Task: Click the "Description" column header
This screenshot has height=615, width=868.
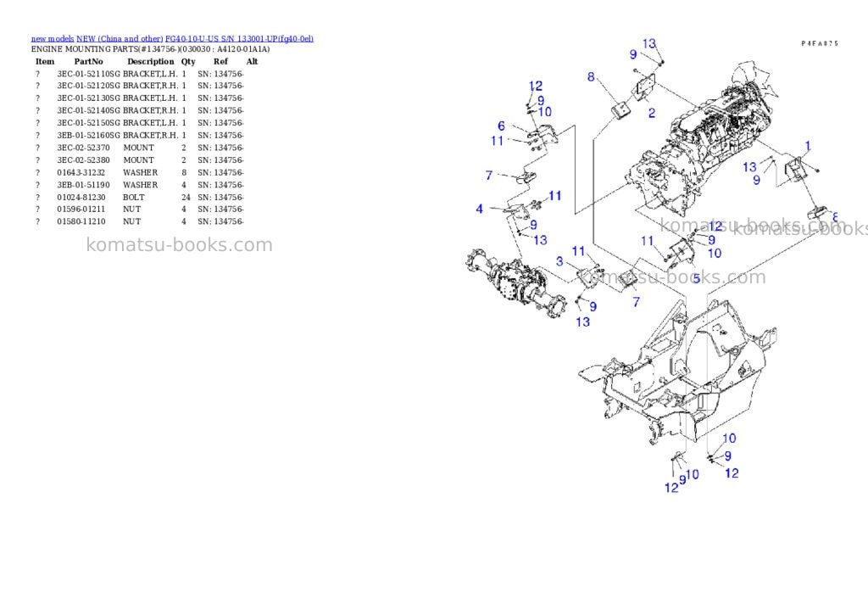Action: click(151, 61)
